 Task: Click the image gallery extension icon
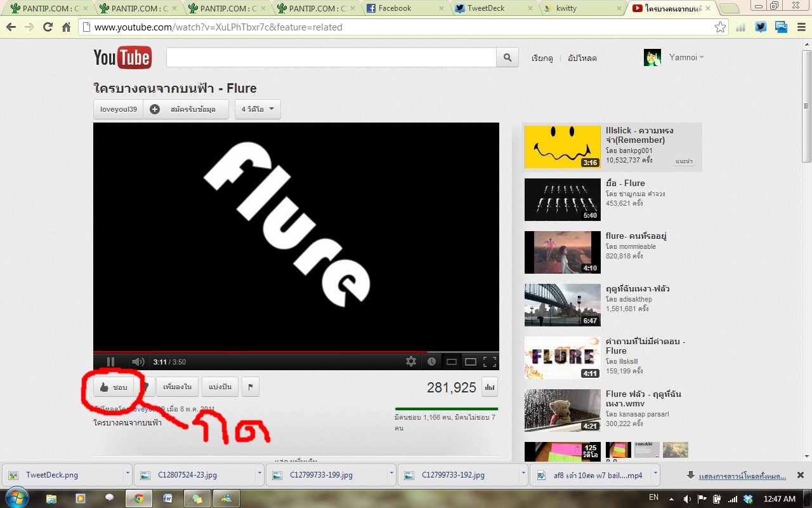pyautogui.click(x=781, y=27)
